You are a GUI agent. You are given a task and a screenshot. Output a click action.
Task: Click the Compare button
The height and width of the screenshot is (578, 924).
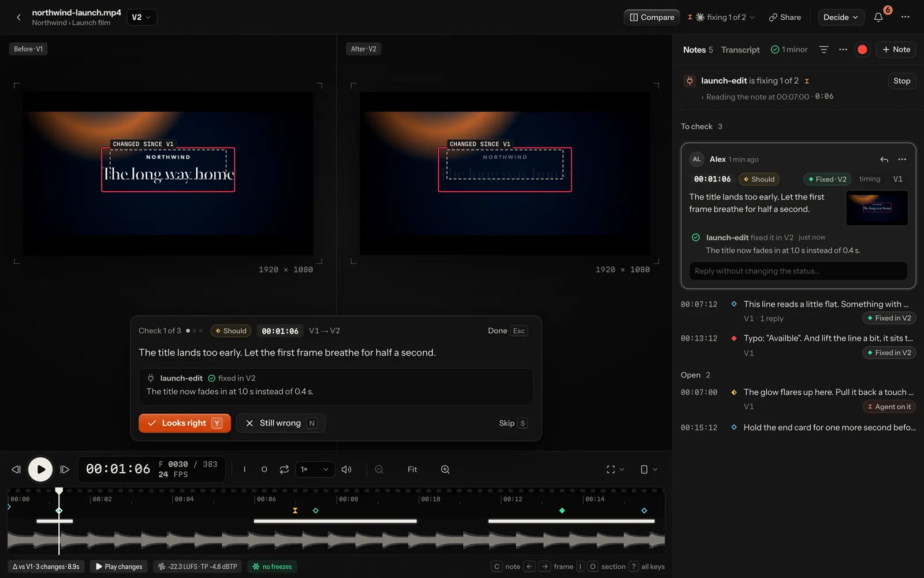pyautogui.click(x=652, y=17)
